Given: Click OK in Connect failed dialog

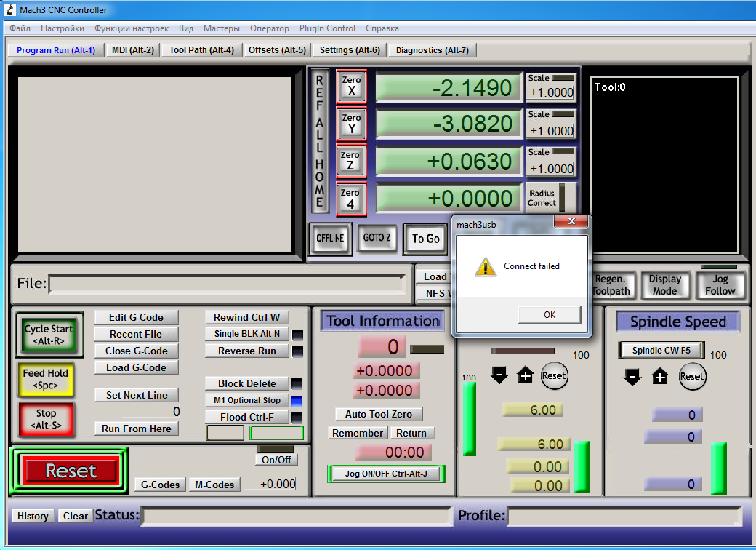Looking at the screenshot, I should (x=549, y=314).
